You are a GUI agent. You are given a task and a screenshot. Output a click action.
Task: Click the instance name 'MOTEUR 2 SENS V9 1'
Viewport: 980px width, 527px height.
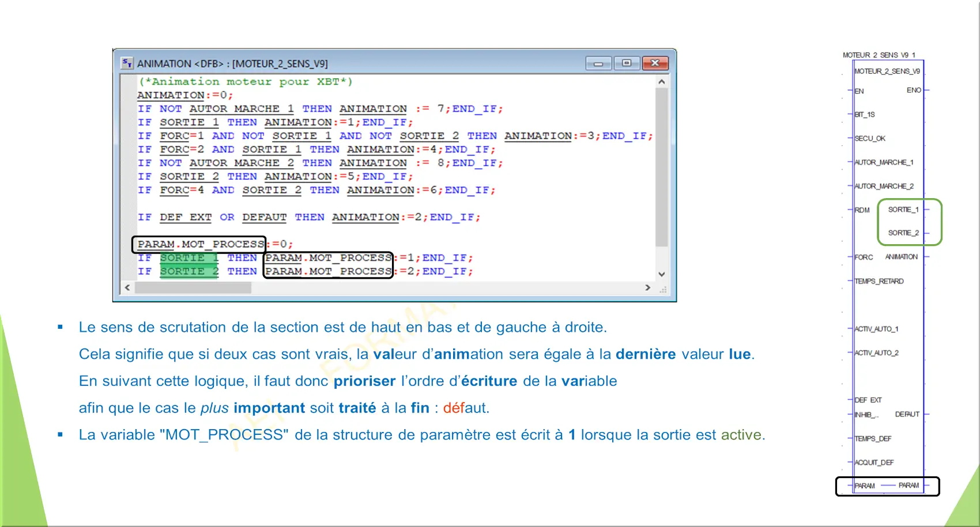879,55
